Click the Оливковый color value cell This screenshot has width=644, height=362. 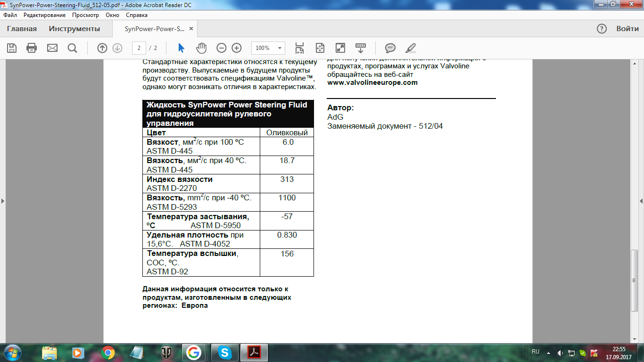coord(287,133)
